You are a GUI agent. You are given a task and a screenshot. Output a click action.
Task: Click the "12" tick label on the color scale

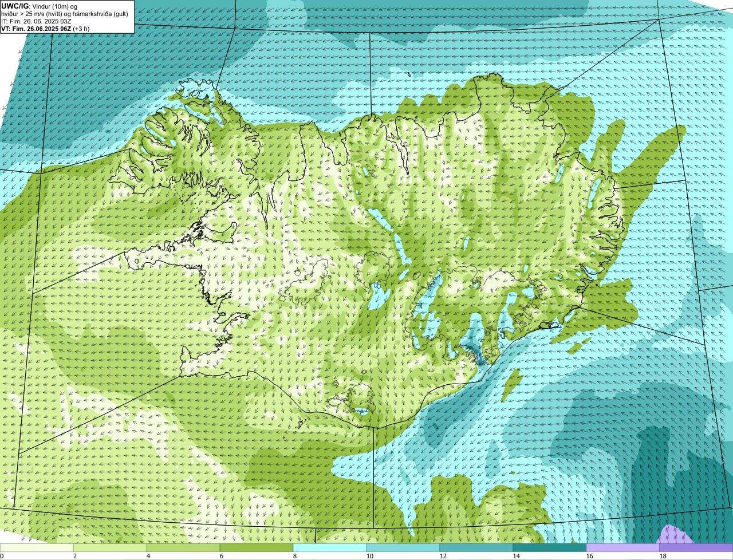pyautogui.click(x=443, y=556)
